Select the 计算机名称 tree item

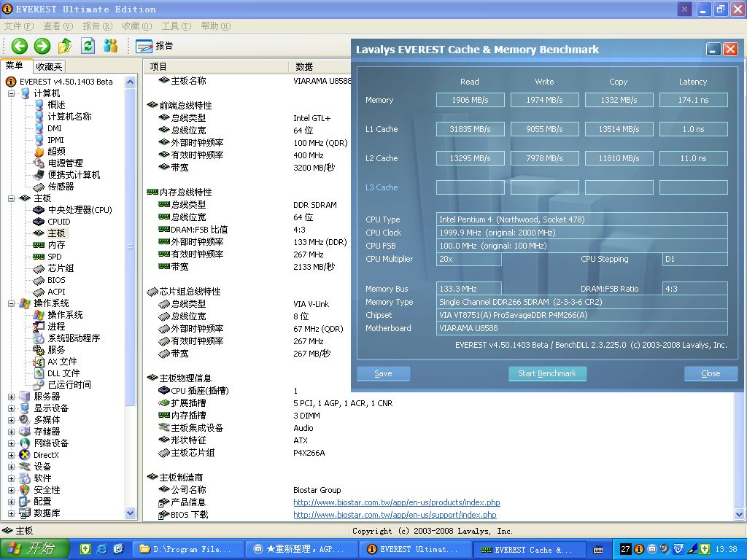coord(69,116)
